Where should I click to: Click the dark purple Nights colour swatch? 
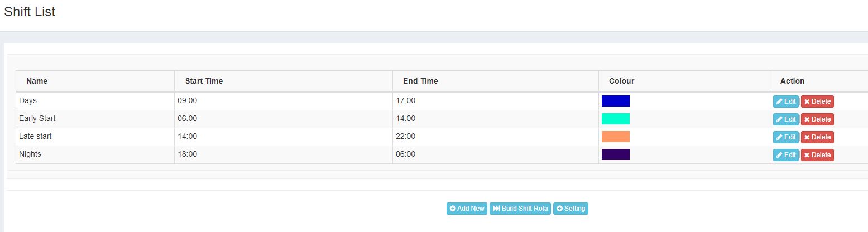point(615,154)
